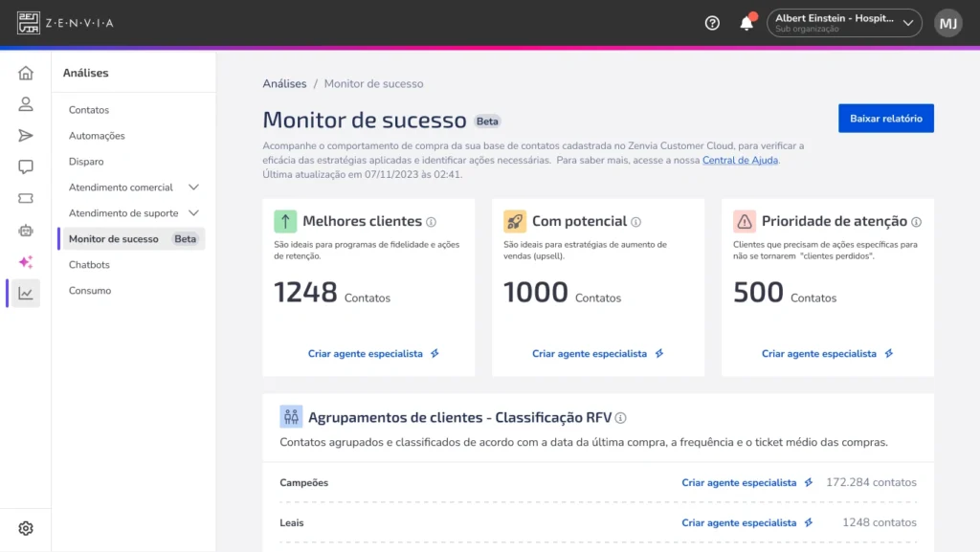Click Baixar relatório button
980x552 pixels.
(x=885, y=118)
